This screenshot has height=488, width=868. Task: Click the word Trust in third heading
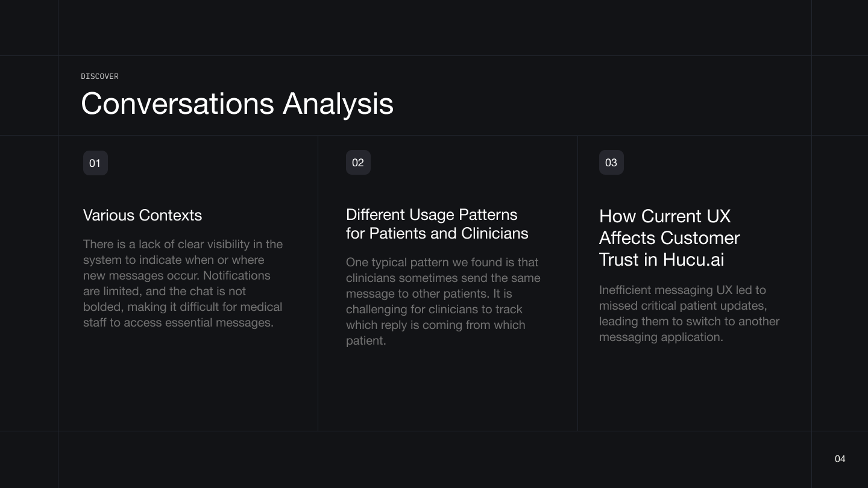620,260
